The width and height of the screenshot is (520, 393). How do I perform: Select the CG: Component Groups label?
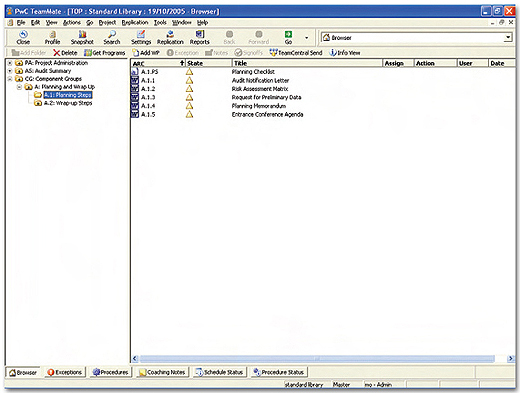click(53, 79)
